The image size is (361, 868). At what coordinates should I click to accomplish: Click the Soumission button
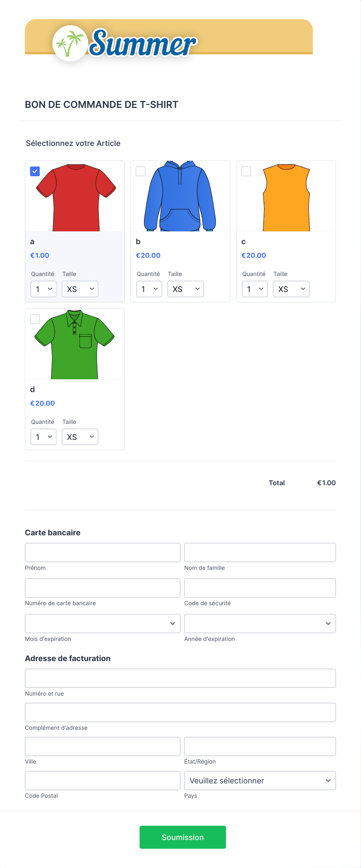coord(183,837)
